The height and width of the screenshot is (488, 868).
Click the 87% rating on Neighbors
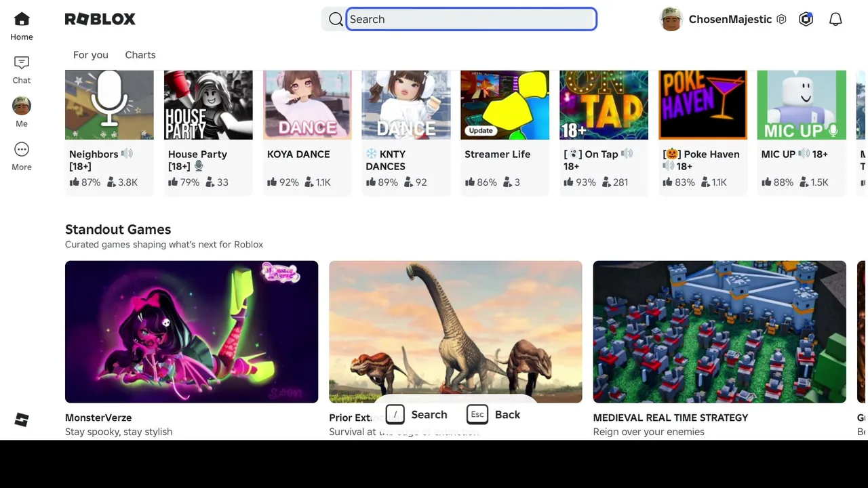tap(85, 182)
